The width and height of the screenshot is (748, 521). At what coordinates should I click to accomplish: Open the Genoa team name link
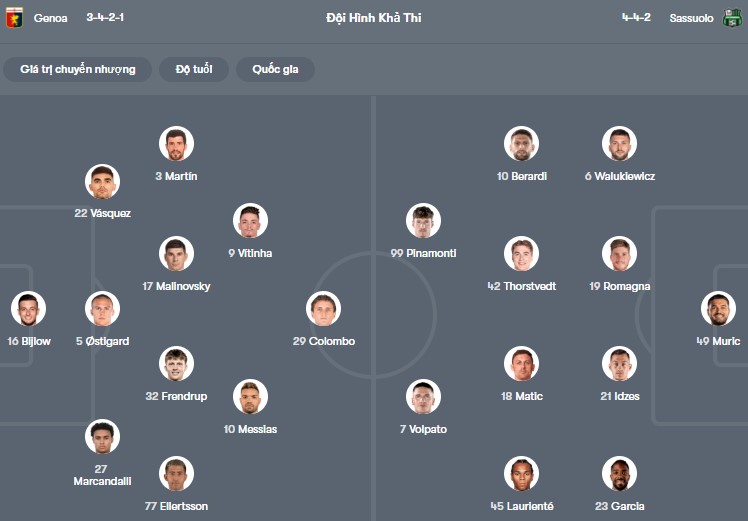point(51,18)
